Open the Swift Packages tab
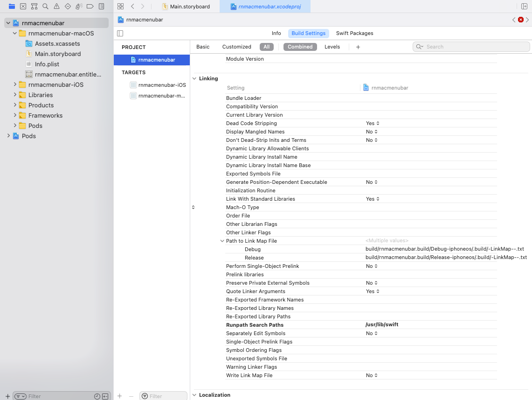Image resolution: width=532 pixels, height=400 pixels. click(x=354, y=33)
